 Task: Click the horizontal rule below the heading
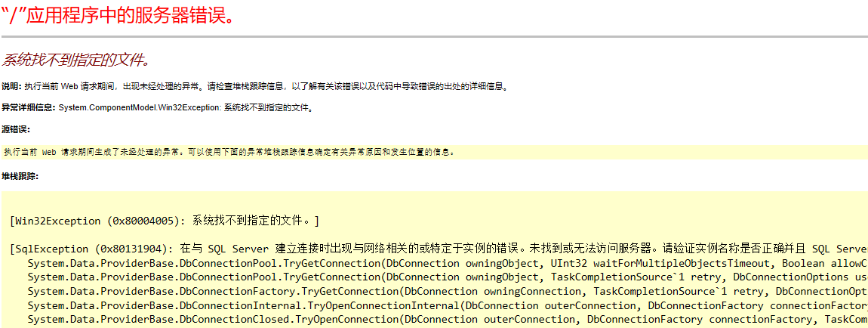(x=435, y=36)
